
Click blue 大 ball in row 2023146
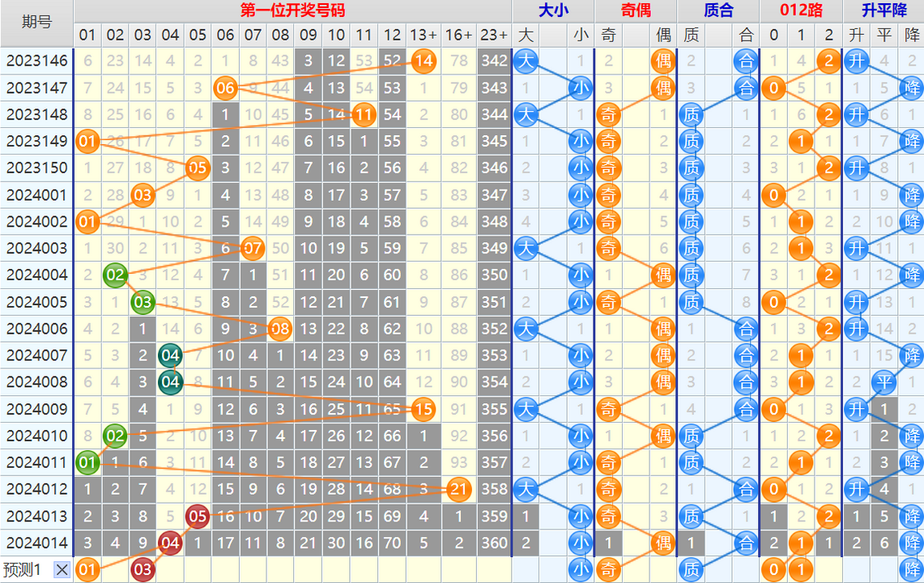526,61
